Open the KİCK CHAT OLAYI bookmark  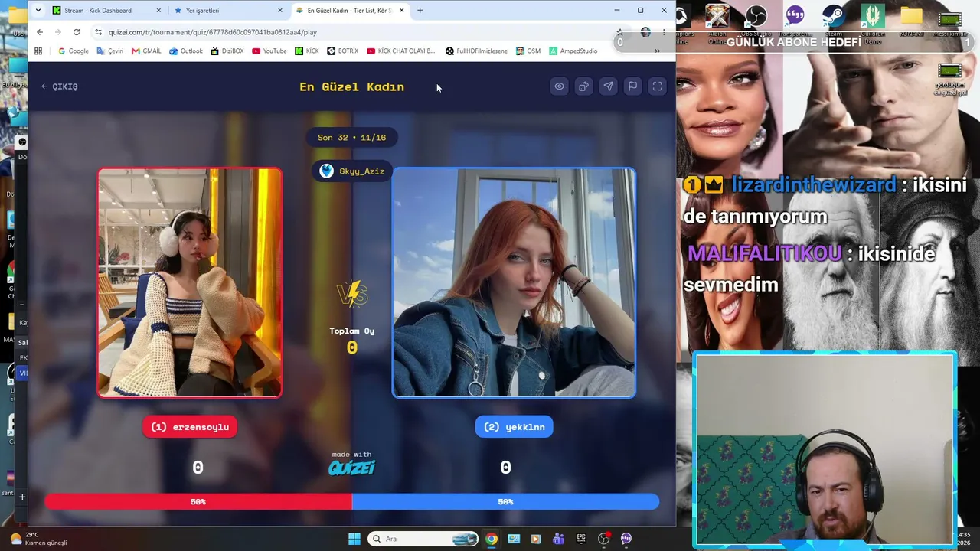click(400, 51)
